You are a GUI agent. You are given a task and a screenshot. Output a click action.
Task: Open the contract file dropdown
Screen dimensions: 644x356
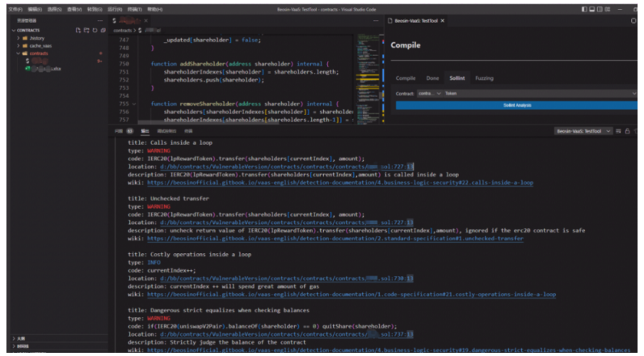[429, 94]
